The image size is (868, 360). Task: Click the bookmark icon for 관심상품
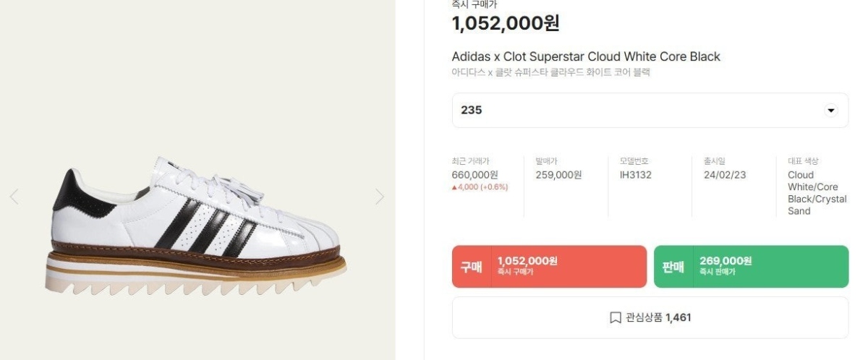tap(616, 317)
